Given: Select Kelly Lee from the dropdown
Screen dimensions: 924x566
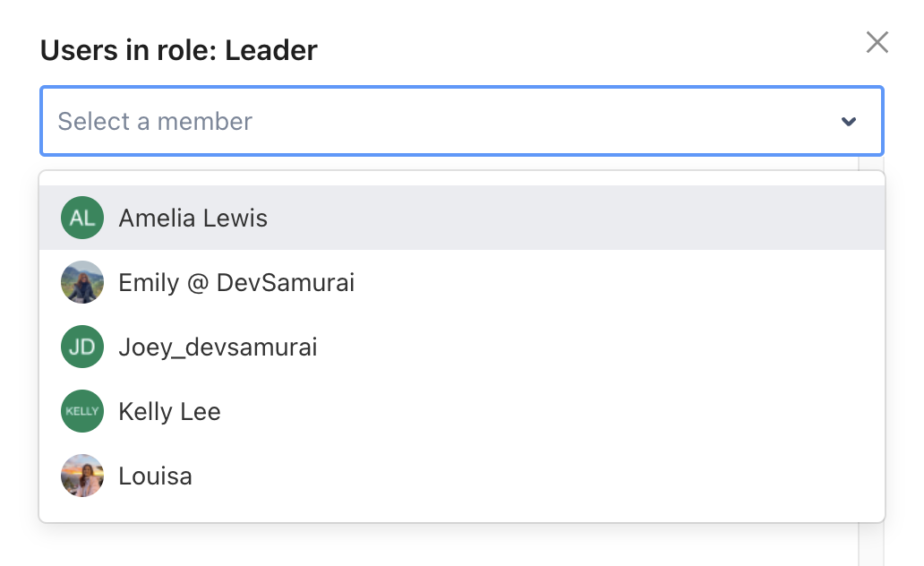Looking at the screenshot, I should click(169, 412).
